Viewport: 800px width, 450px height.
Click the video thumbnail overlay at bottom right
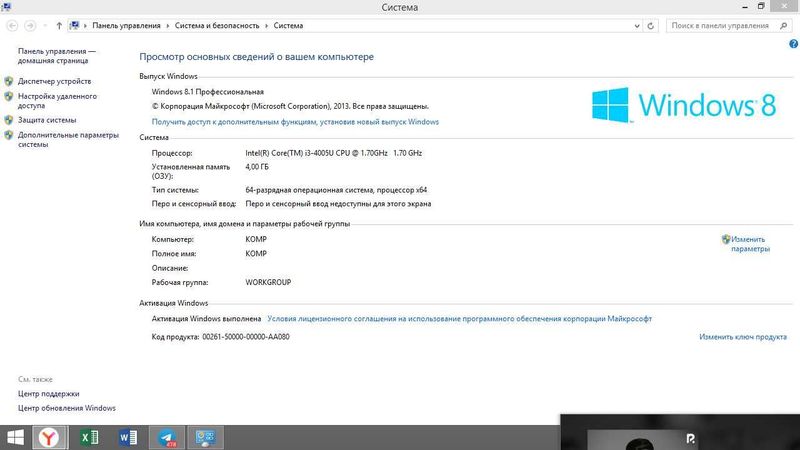680,432
